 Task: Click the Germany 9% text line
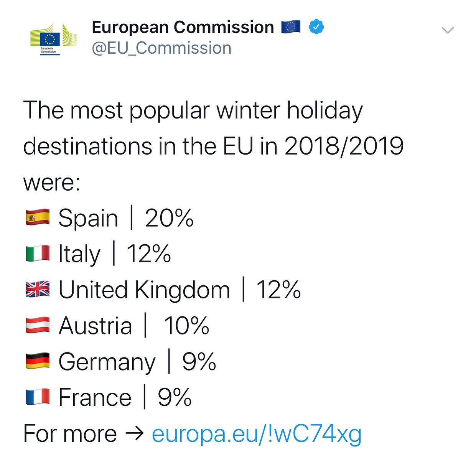137,362
